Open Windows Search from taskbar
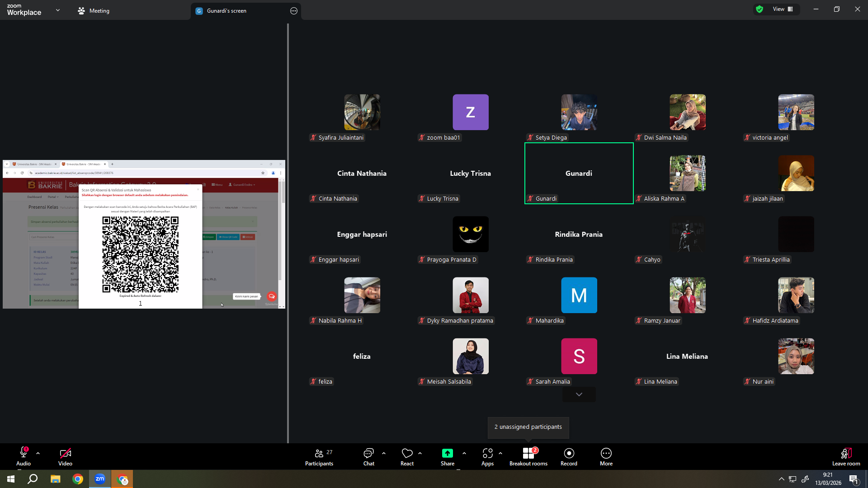Viewport: 868px width, 488px height. click(x=33, y=479)
